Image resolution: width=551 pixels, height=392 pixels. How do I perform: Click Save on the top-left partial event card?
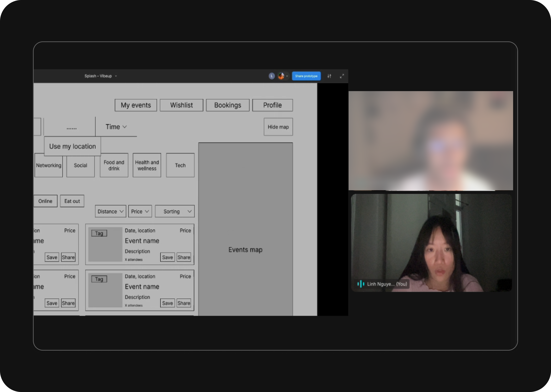click(x=52, y=257)
